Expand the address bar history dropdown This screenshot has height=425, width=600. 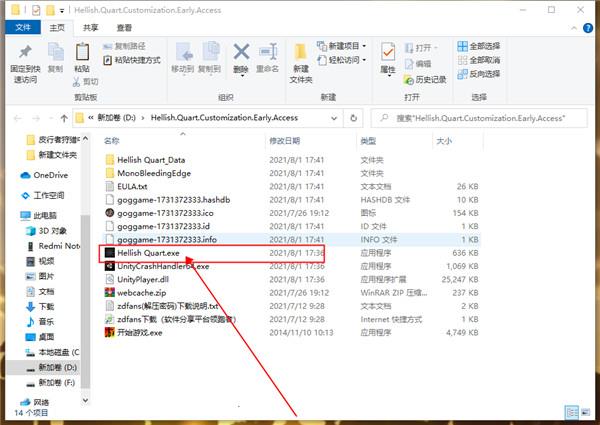pyautogui.click(x=334, y=119)
